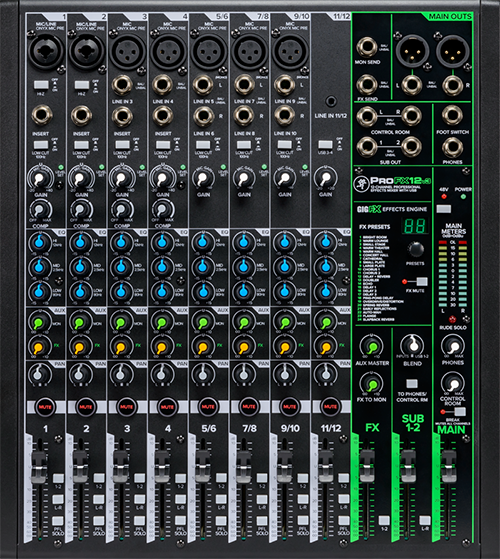500x559 pixels.
Task: Click the Control Room R output jack
Action: click(412, 116)
